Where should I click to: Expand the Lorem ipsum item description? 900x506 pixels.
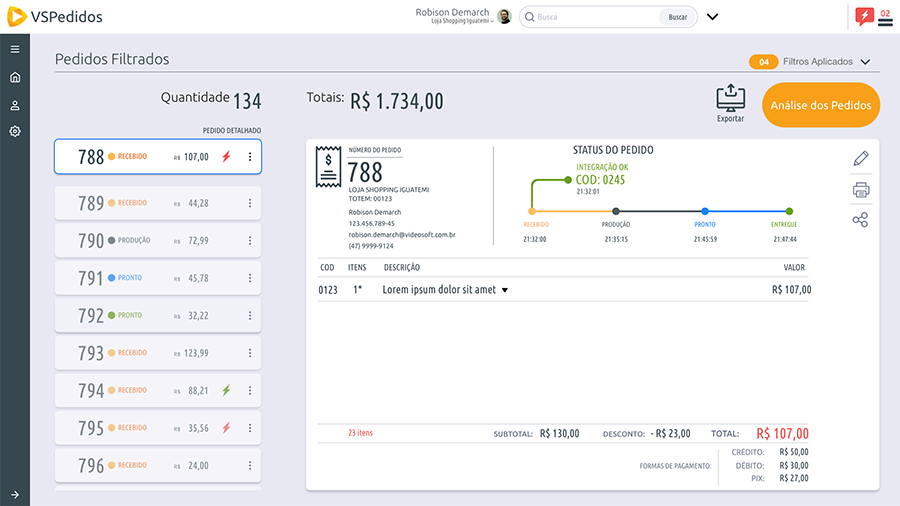[x=505, y=290]
